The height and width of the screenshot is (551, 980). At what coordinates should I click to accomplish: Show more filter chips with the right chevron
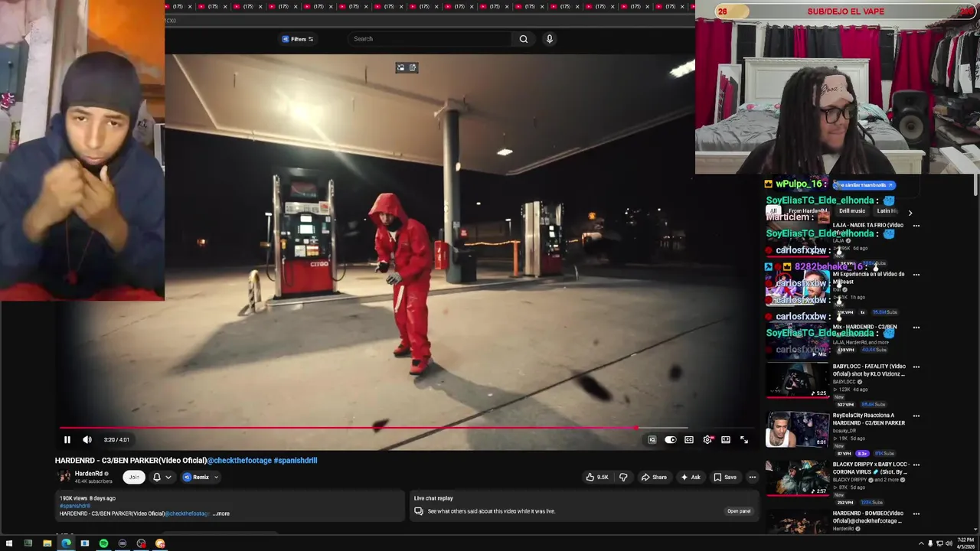tap(910, 213)
